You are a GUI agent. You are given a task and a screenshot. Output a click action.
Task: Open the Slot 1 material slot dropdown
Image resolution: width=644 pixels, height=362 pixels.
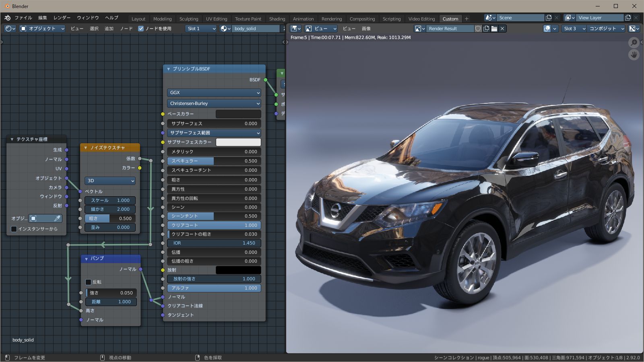(201, 29)
